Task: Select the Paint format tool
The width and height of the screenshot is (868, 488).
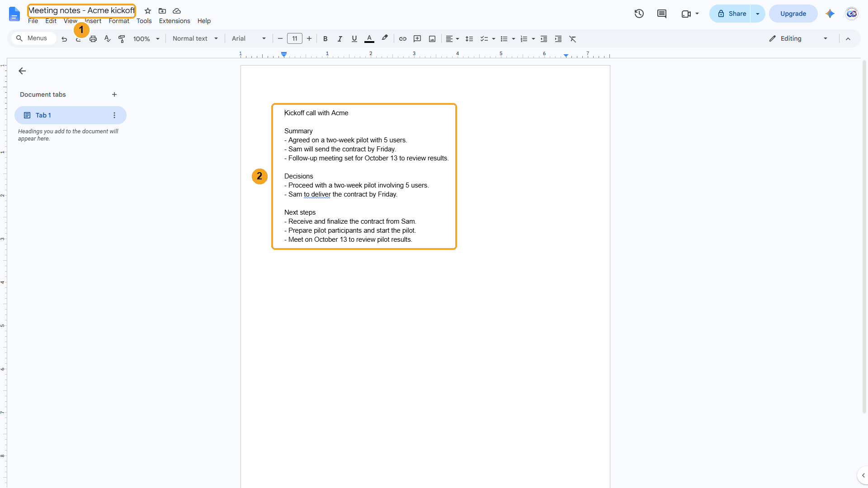Action: 122,39
